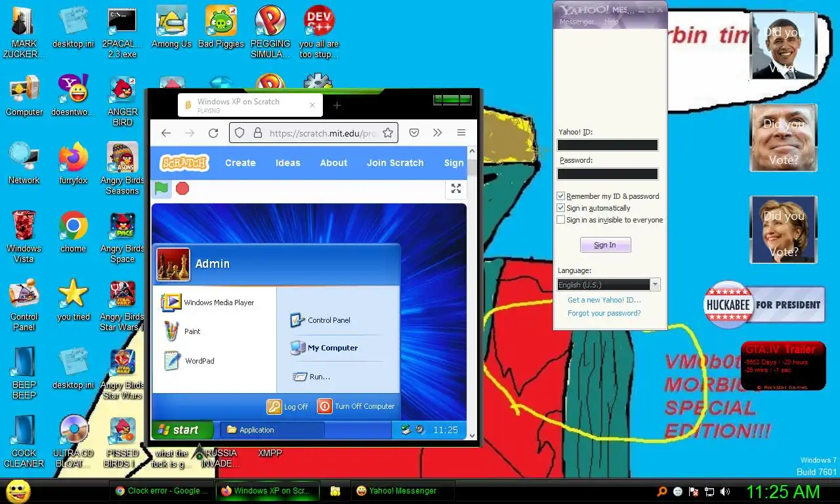The width and height of the screenshot is (840, 504).
Task: Open the Bad Piggies desktop icon
Action: (221, 27)
